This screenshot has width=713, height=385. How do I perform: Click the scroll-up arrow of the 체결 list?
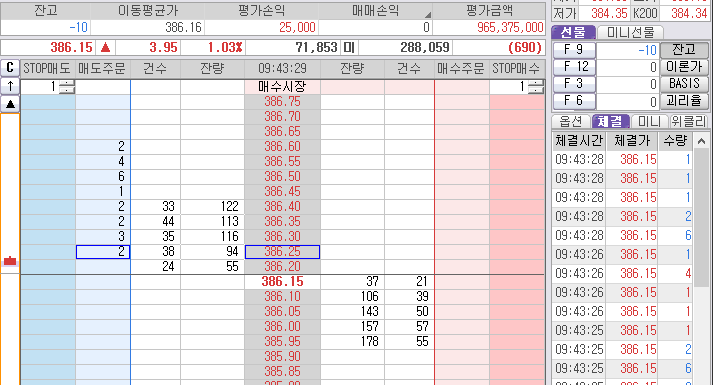[x=701, y=141]
